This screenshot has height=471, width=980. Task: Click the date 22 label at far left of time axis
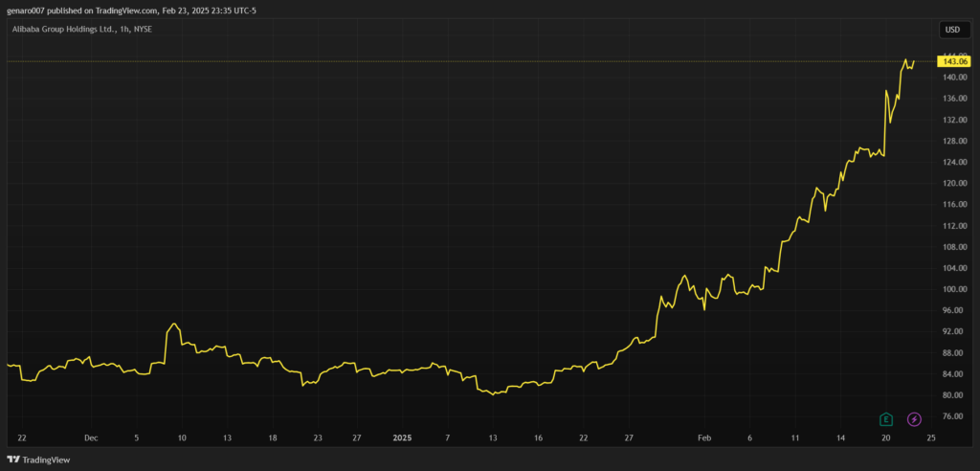(x=21, y=437)
